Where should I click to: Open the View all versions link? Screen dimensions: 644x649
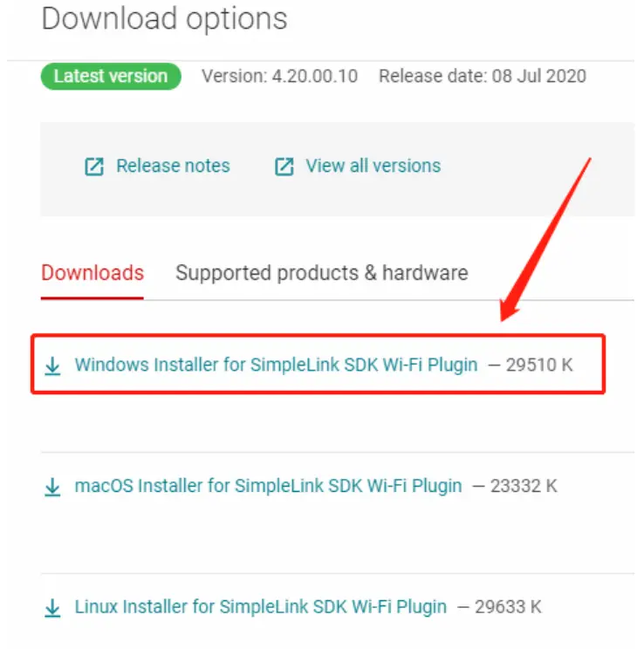point(373,166)
